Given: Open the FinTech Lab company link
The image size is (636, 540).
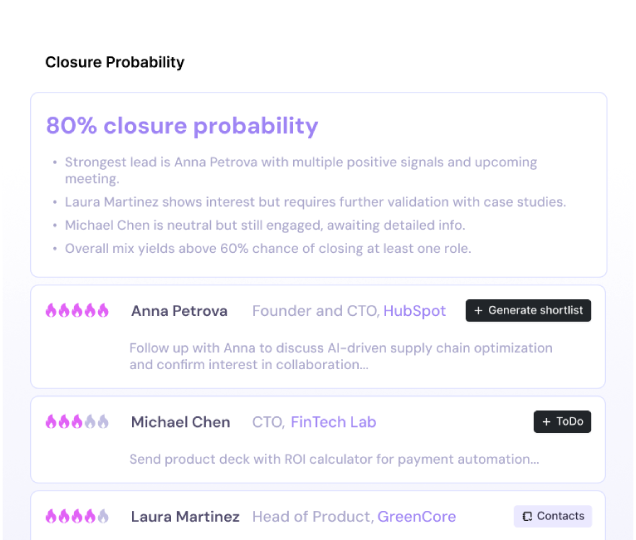Looking at the screenshot, I should tap(333, 422).
